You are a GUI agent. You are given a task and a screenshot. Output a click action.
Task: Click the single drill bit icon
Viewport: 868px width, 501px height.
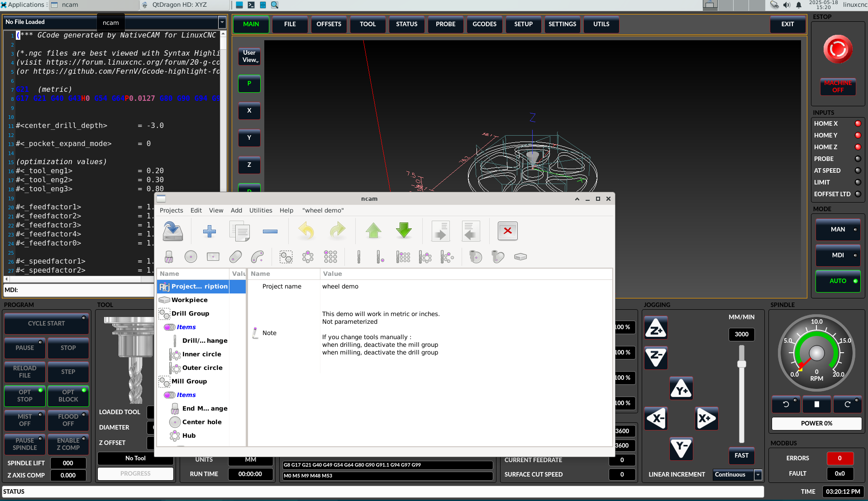358,257
